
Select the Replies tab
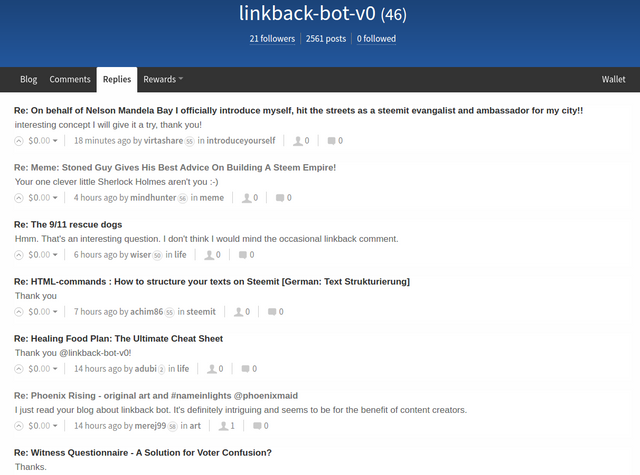tap(117, 80)
